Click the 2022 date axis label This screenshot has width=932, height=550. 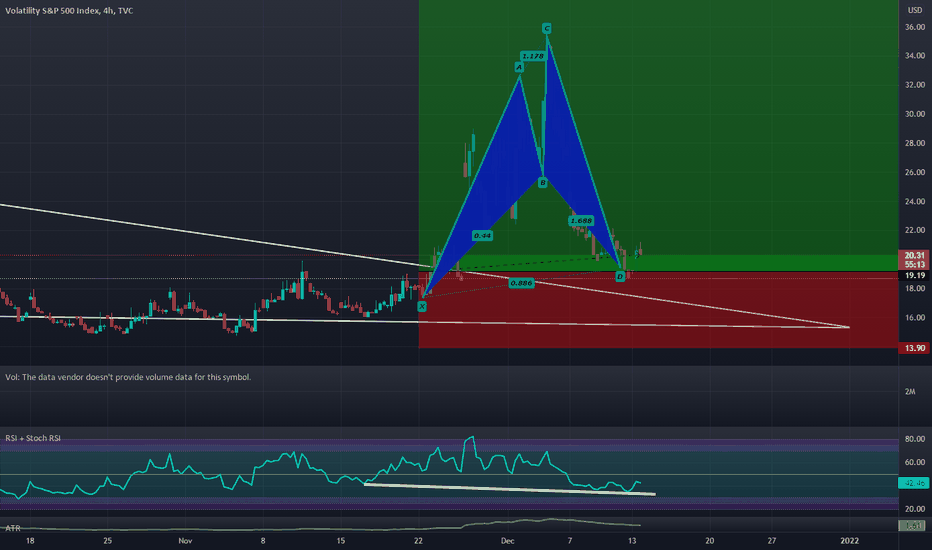pos(849,540)
